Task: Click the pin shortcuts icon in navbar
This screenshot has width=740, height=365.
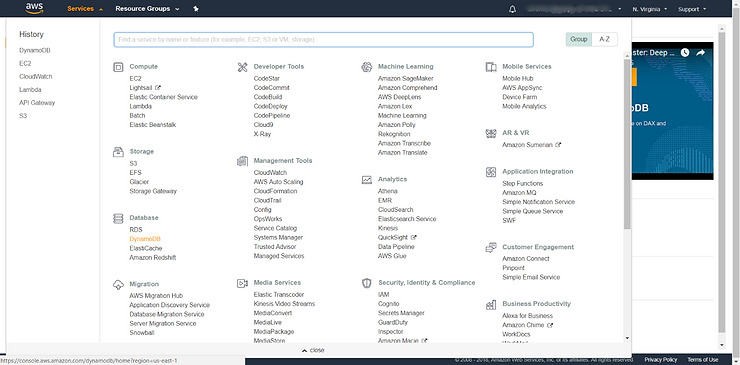Action: coord(196,9)
